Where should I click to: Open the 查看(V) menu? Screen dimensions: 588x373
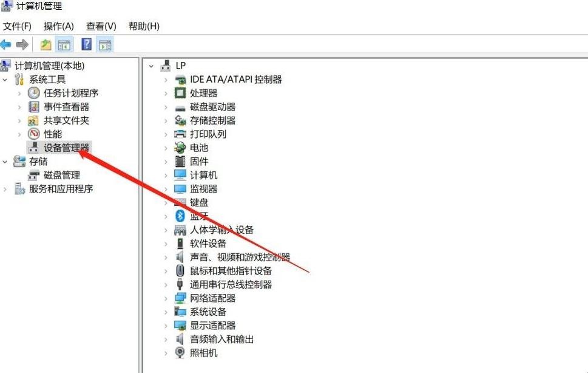coord(101,26)
